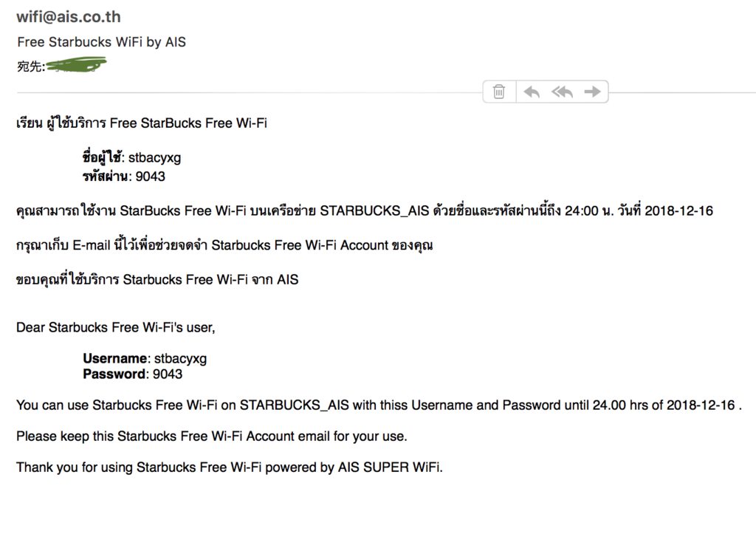Click the Thai greeting line starting with เรียน

click(x=142, y=123)
